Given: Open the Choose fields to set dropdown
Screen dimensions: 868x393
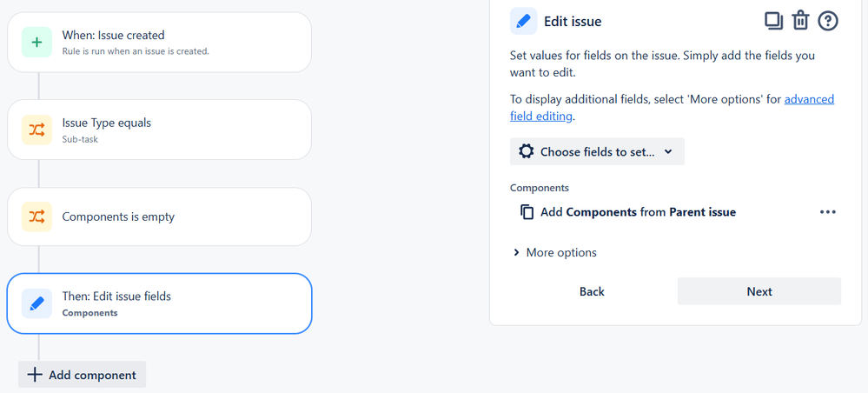Looking at the screenshot, I should pos(597,151).
